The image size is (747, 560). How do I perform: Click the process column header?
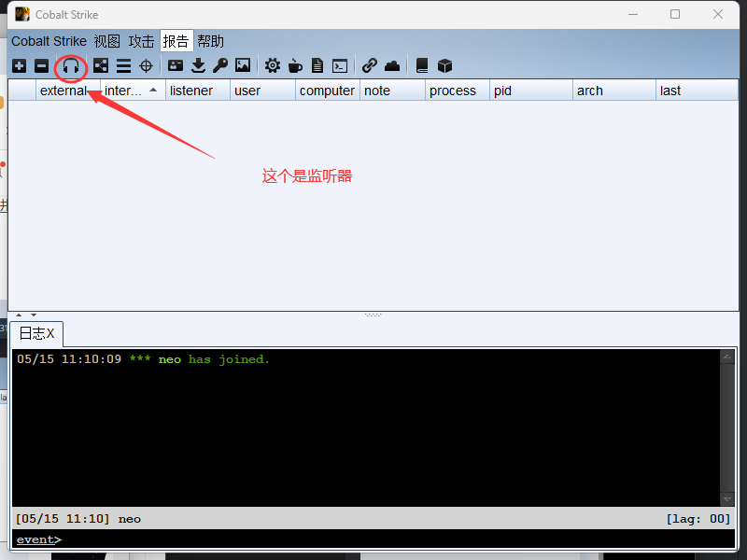pyautogui.click(x=453, y=91)
